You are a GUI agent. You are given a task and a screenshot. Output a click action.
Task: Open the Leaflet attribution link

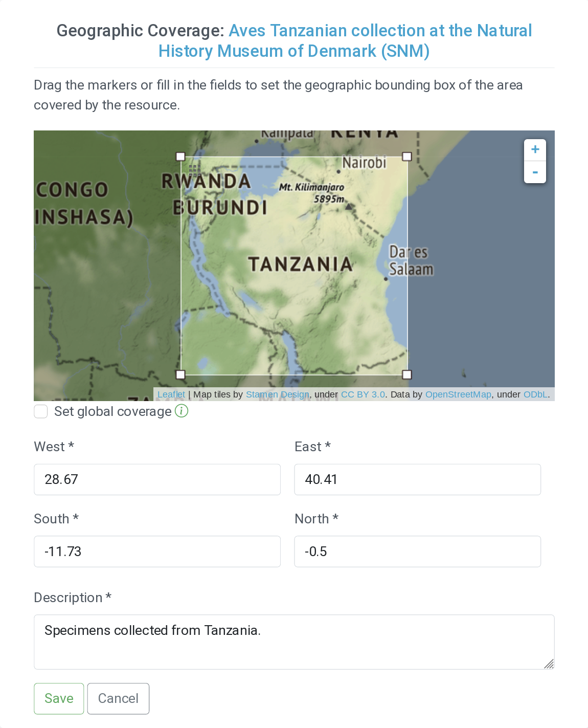pos(171,394)
